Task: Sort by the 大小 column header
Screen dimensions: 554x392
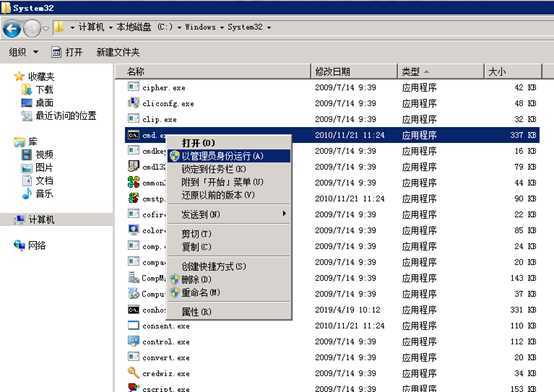Action: [x=513, y=71]
